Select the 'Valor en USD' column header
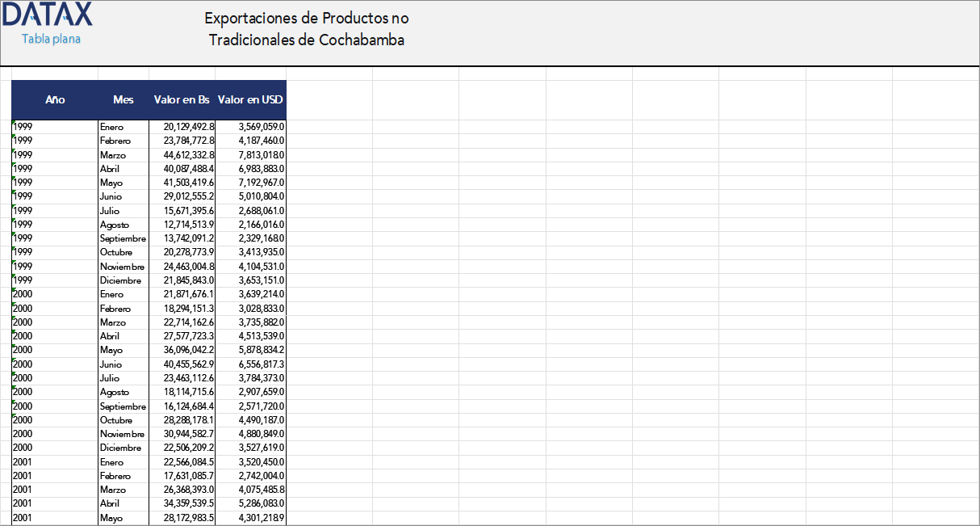This screenshot has height=526, width=980. tap(250, 99)
